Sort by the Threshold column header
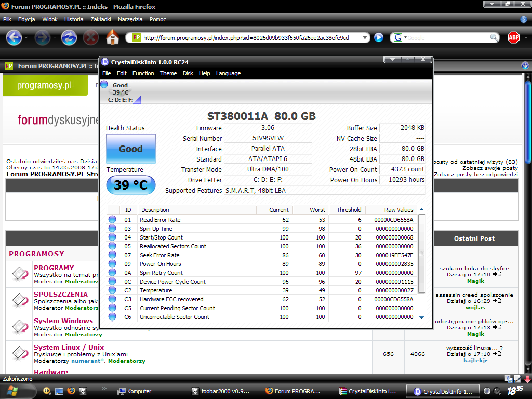 (x=347, y=210)
